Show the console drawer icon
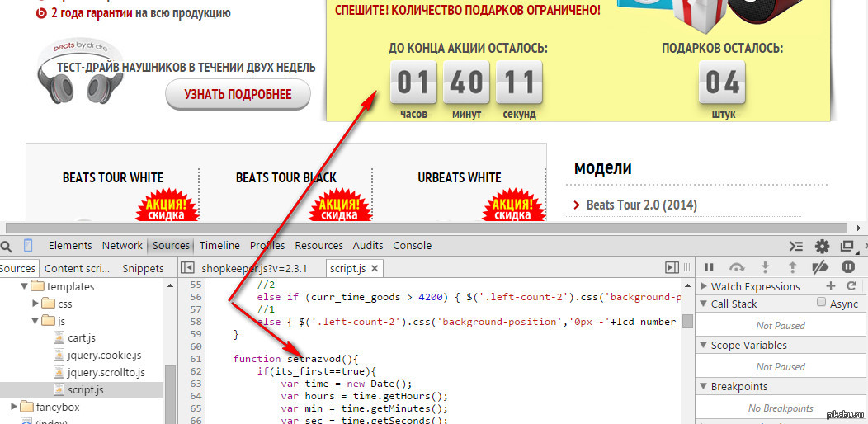Viewport: 868px width, 424px height. (x=795, y=247)
